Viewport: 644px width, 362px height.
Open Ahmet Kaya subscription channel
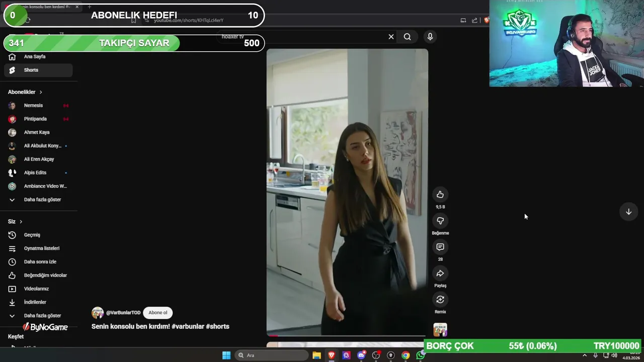pyautogui.click(x=38, y=132)
